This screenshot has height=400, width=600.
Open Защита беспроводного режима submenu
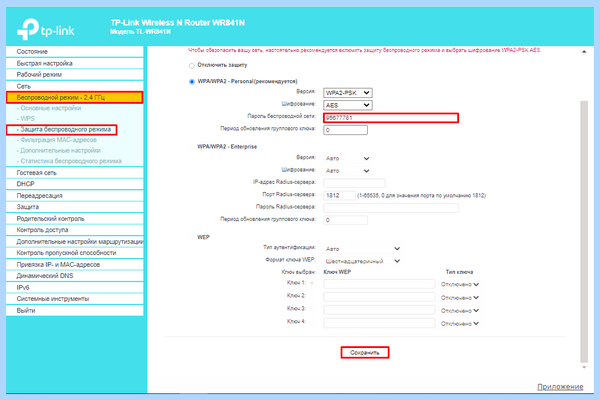tap(64, 129)
